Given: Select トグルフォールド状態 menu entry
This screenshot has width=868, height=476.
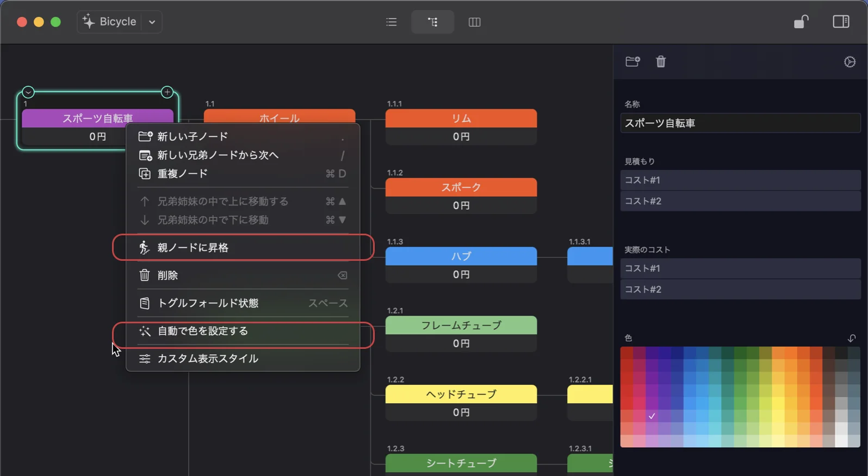Looking at the screenshot, I should pos(243,303).
